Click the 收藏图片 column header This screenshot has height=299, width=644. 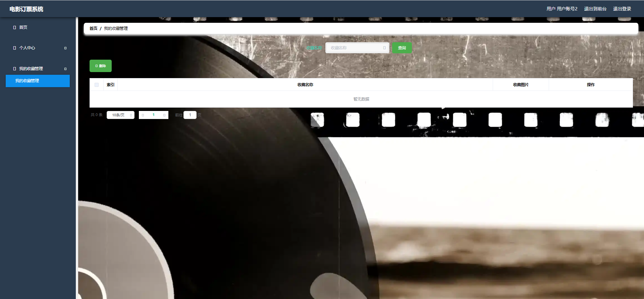tap(521, 85)
